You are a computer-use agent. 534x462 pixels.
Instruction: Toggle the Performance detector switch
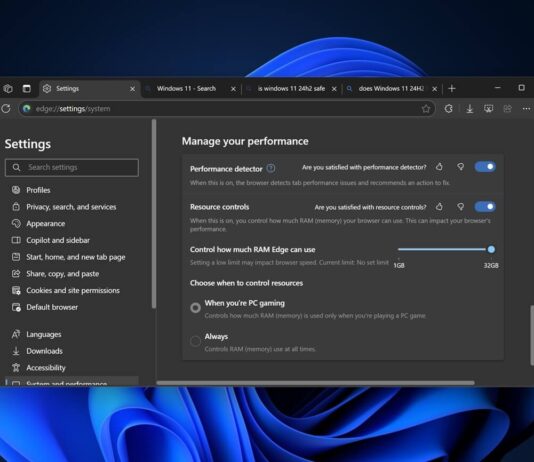tap(485, 167)
